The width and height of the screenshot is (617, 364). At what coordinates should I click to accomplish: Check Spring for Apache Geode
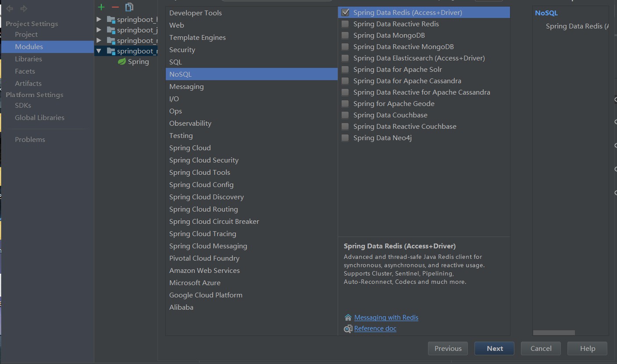point(345,104)
